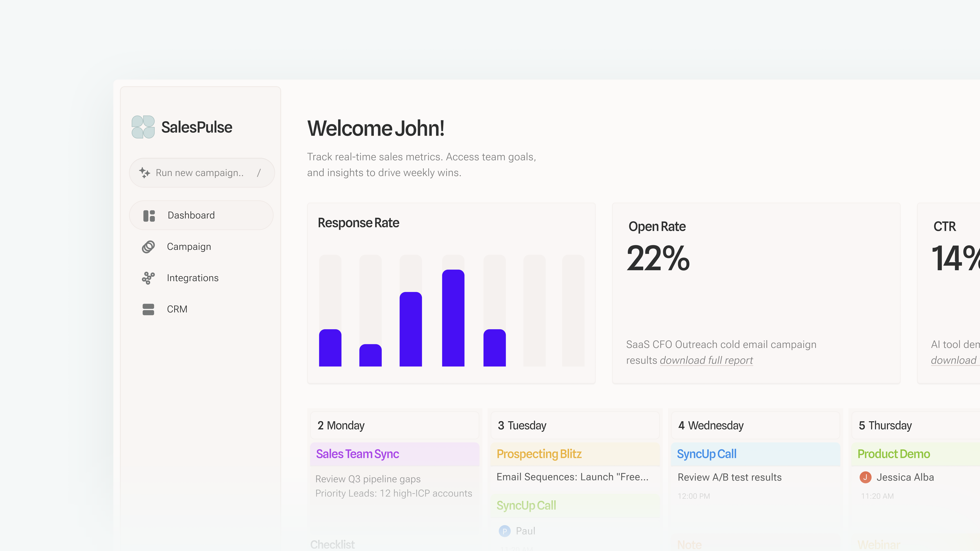Viewport: 980px width, 551px height.
Task: Click the CRM stacked bars icon
Action: click(148, 309)
